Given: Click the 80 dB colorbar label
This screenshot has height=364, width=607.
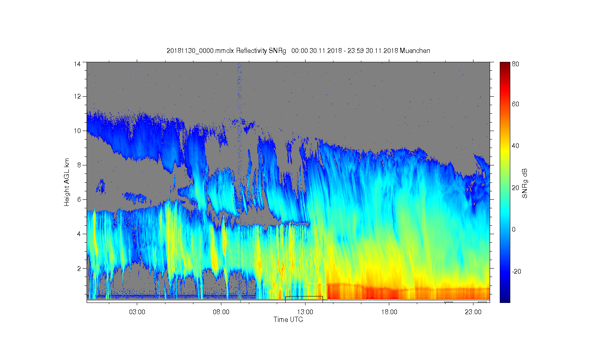Looking at the screenshot, I should point(516,64).
